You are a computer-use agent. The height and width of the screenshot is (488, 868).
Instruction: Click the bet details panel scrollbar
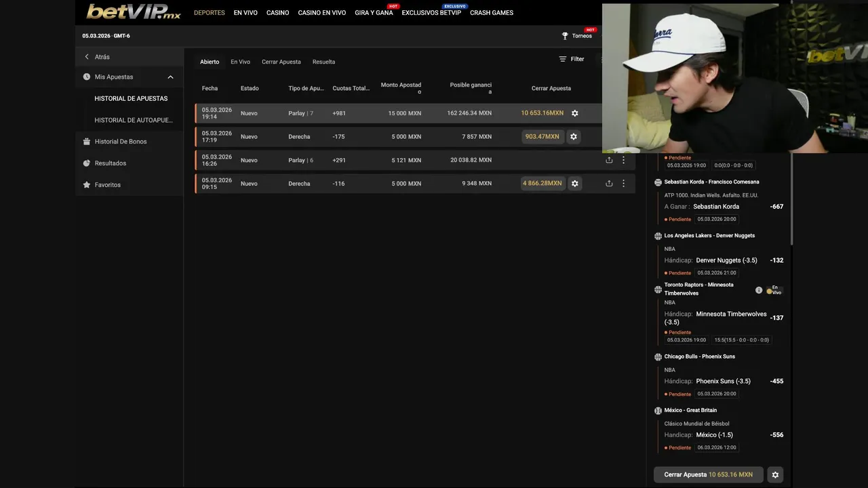[791, 200]
